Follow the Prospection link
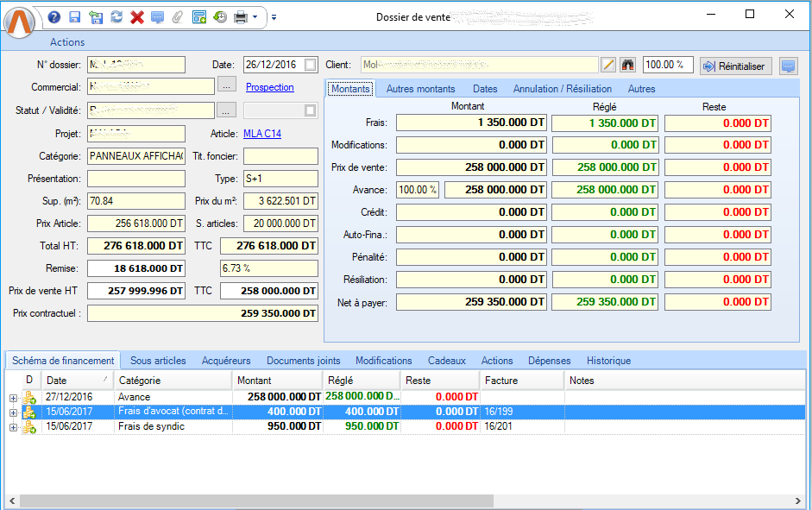Screen dimensions: 812x510 [x=269, y=87]
